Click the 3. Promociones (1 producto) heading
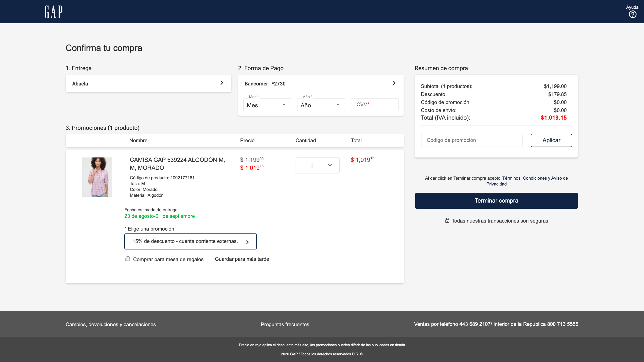The width and height of the screenshot is (644, 362). (102, 128)
